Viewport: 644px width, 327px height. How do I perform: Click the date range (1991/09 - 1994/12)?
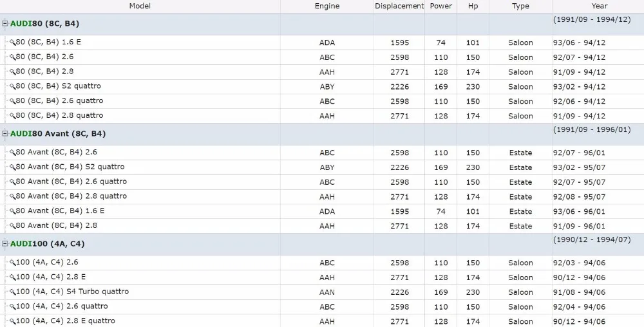[592, 19]
